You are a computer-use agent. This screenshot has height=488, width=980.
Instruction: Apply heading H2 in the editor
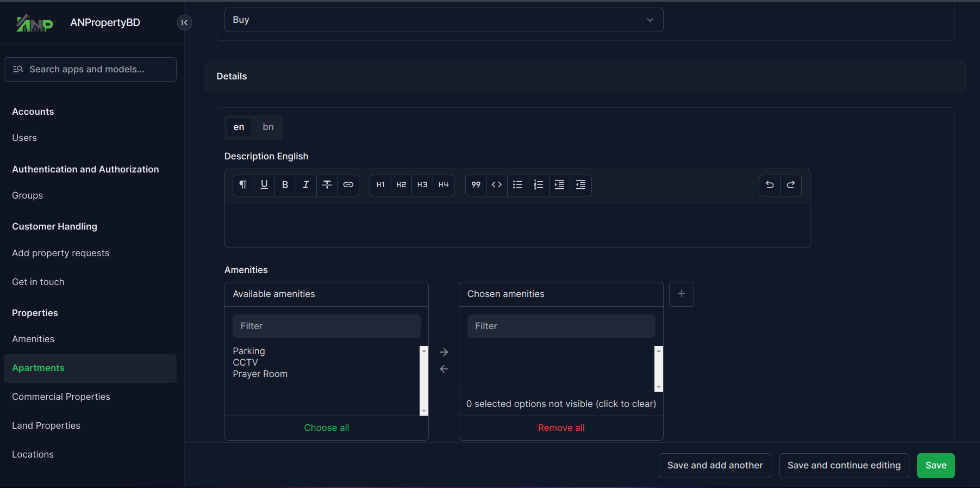401,185
